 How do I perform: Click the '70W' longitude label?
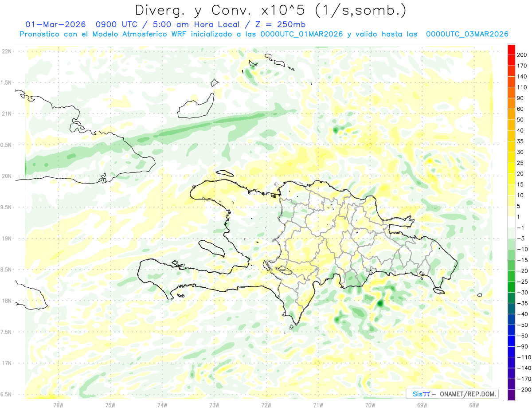(370, 405)
